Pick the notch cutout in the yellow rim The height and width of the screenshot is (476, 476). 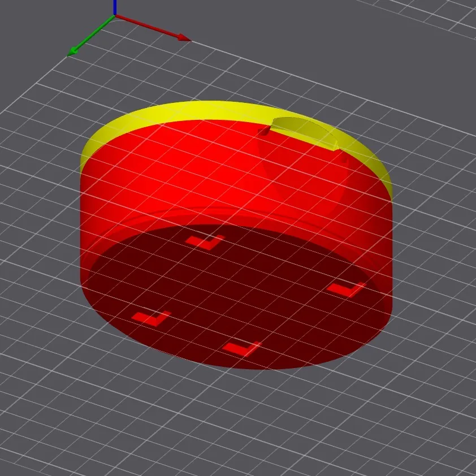305,133
